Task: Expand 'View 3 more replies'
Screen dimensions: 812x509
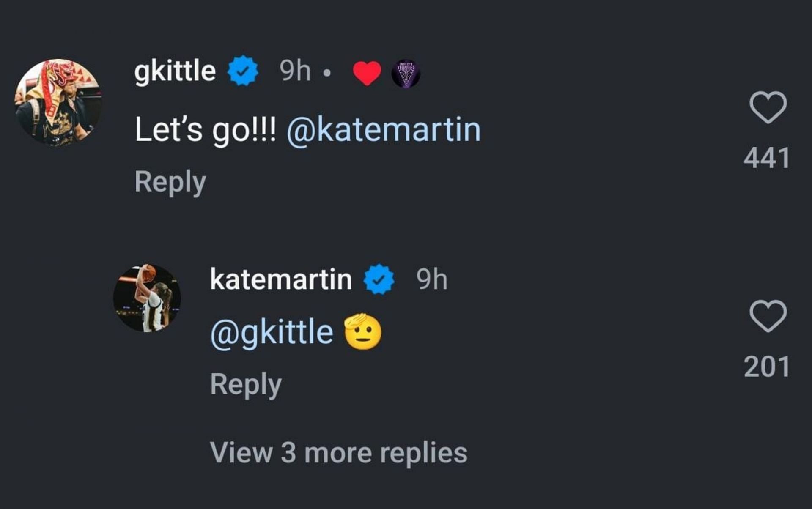Action: point(338,453)
